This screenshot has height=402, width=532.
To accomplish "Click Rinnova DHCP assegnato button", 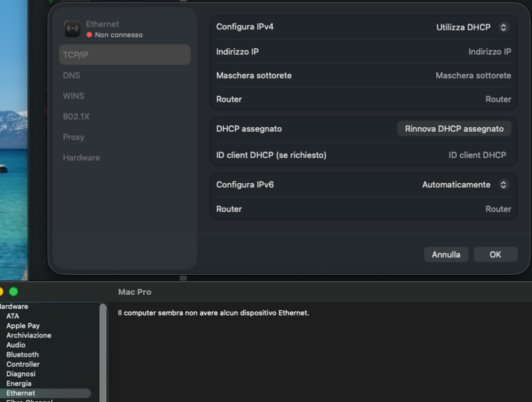I will [454, 129].
